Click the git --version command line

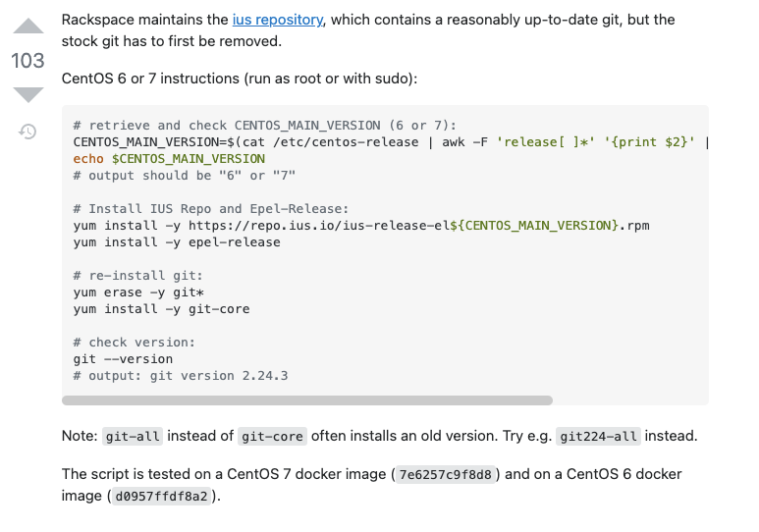(123, 359)
